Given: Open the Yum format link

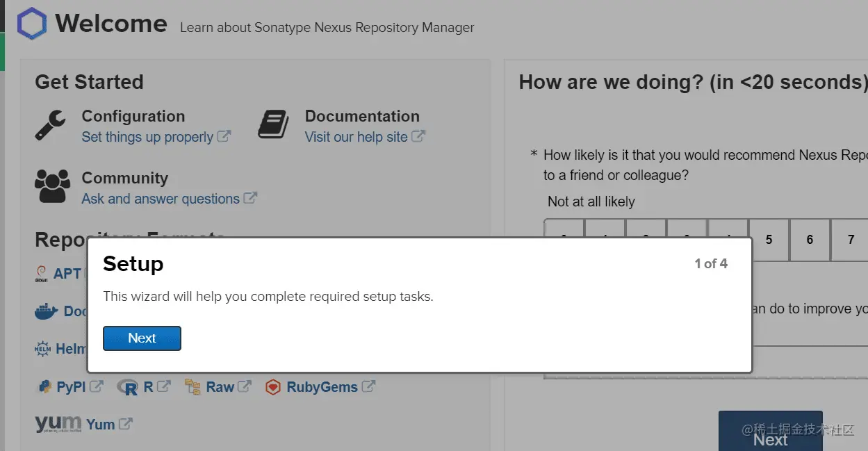Looking at the screenshot, I should [x=101, y=424].
